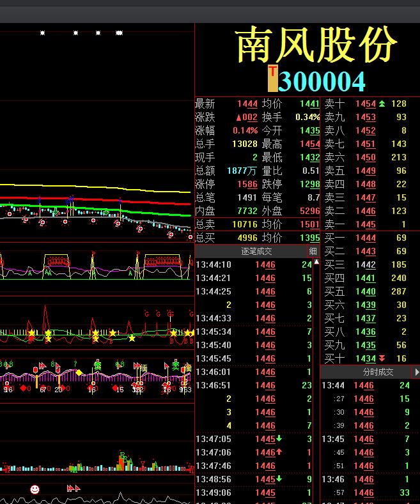Expand the 分时成交 panel with right arrow
This screenshot has width=420, height=504.
click(417, 372)
